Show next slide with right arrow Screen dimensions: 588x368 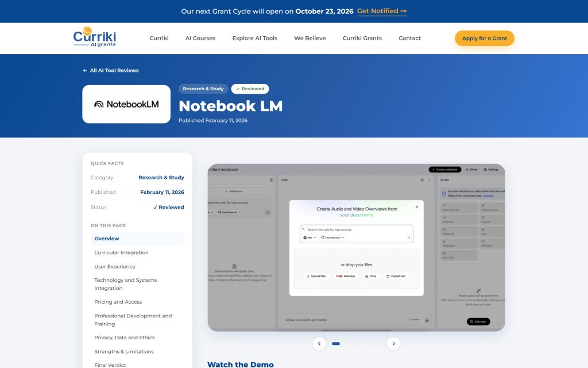tap(393, 344)
